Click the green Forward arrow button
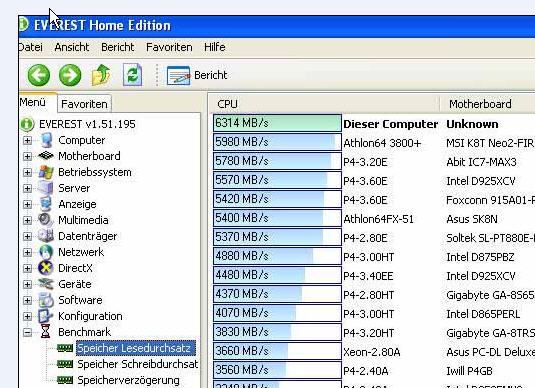The width and height of the screenshot is (535, 388). tap(70, 75)
